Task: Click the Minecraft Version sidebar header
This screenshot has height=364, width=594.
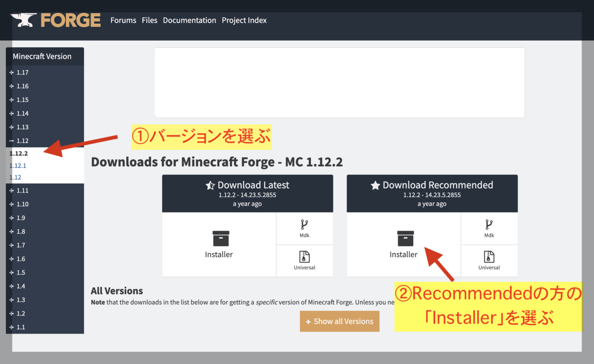Action: point(45,56)
